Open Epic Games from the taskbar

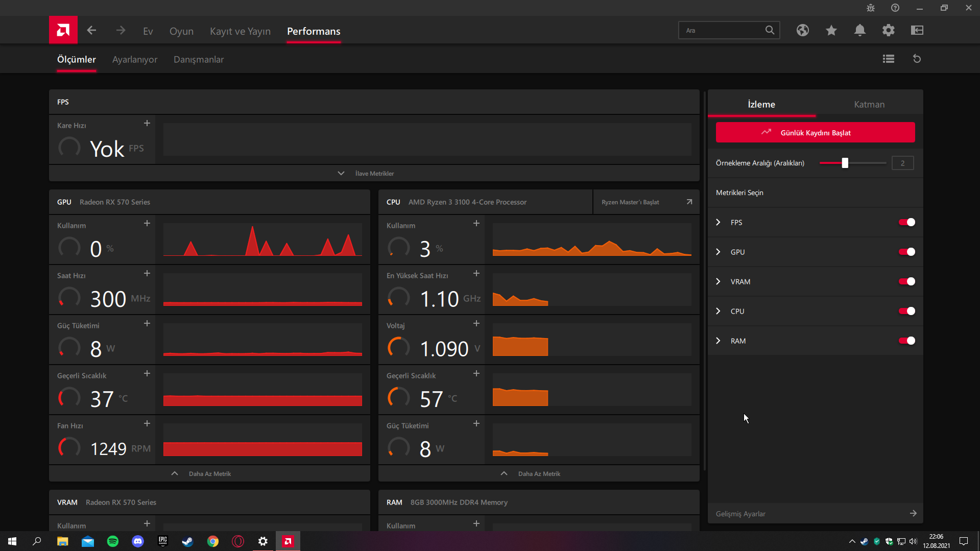[163, 541]
